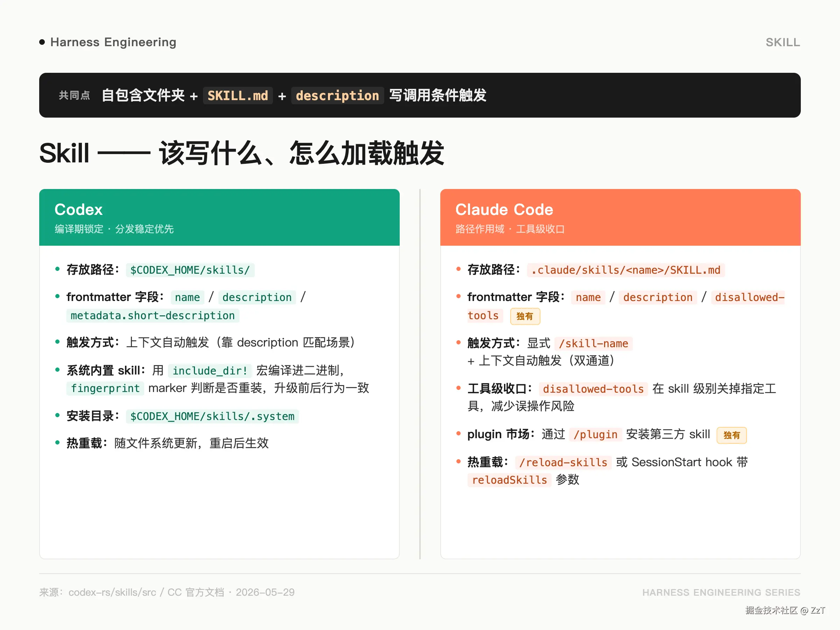Click the '.claude/skills/<name>/SKILL.md' path chip
The width and height of the screenshot is (840, 630).
point(626,270)
